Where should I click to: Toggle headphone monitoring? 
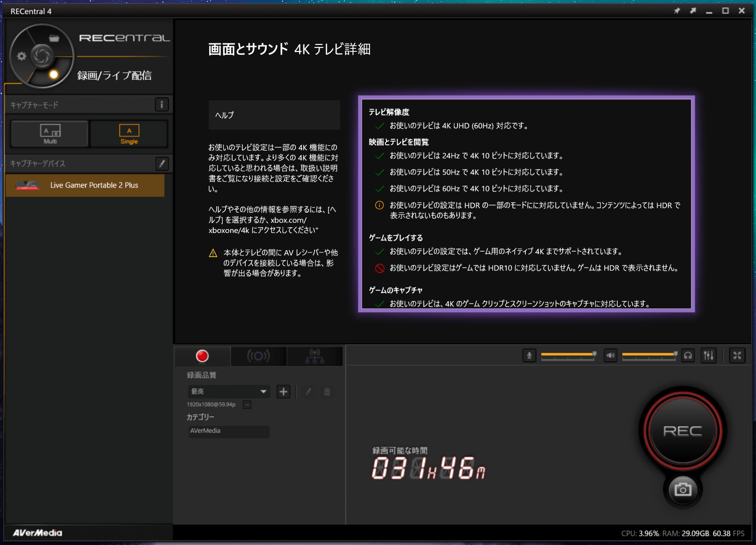coord(688,355)
